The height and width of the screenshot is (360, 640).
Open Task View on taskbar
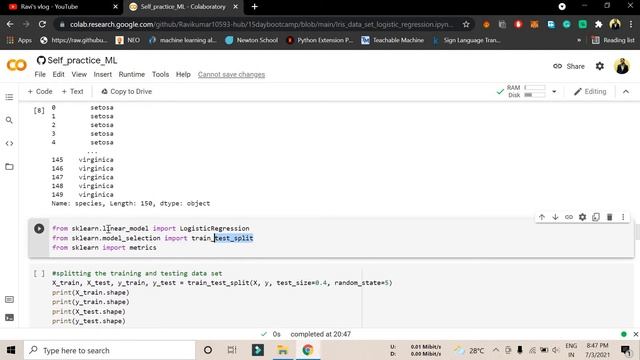(x=232, y=350)
